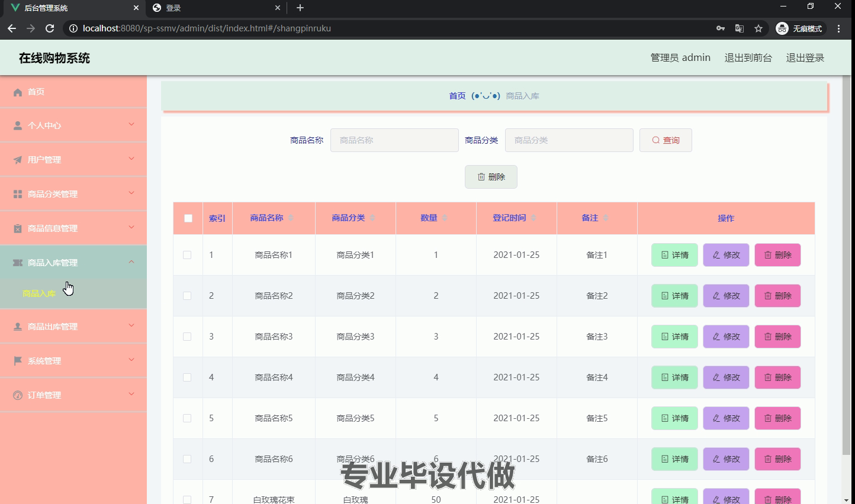Sort by 数量 column arrows
Screen dimensions: 855x504
click(x=445, y=218)
